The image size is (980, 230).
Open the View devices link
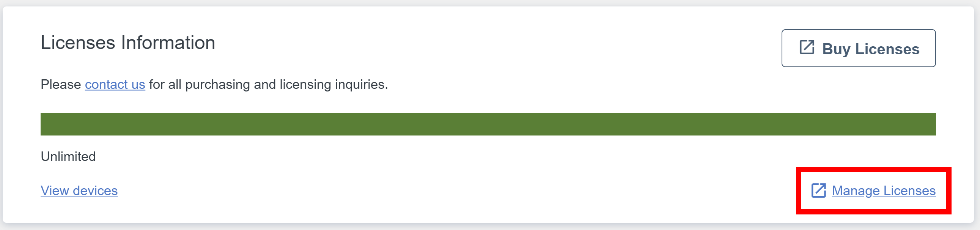(x=79, y=191)
